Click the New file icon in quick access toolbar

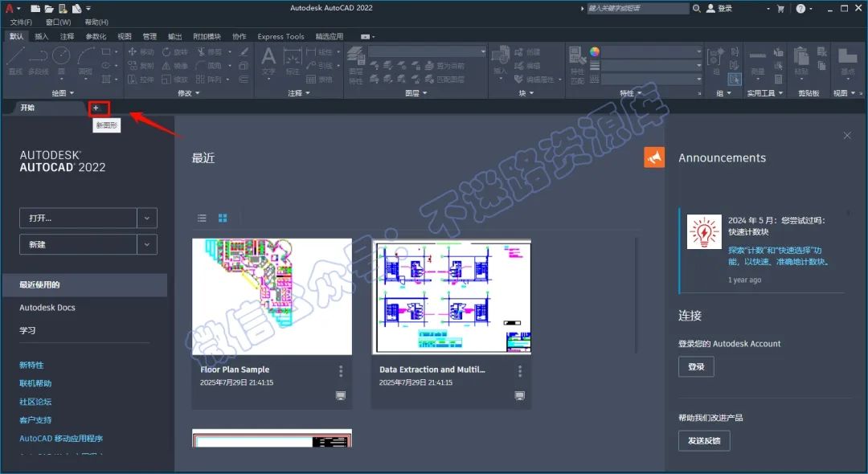click(x=35, y=8)
